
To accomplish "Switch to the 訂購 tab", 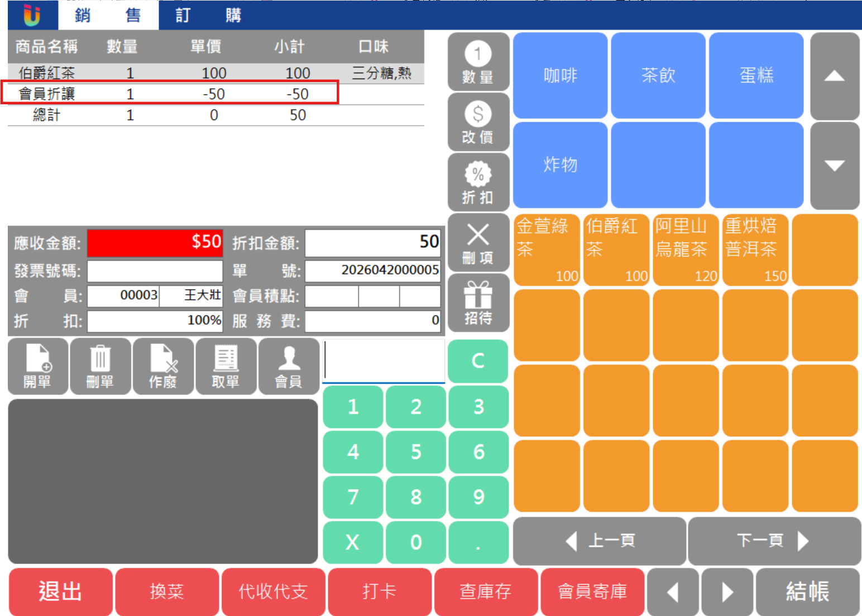I will point(208,15).
